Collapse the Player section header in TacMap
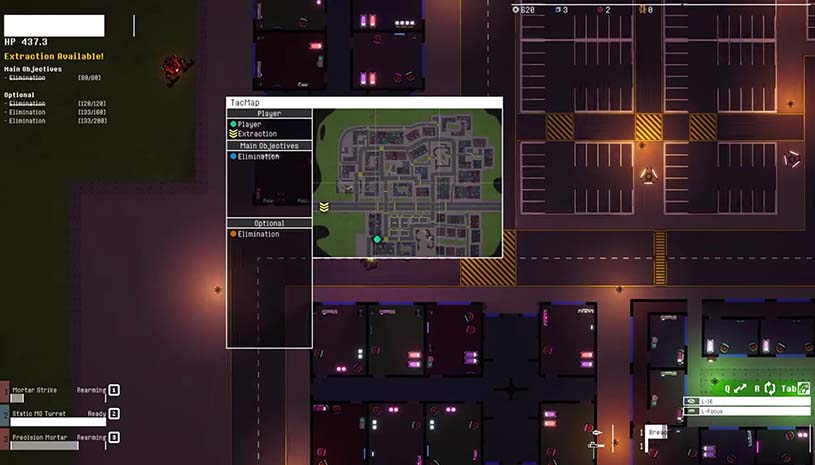The height and width of the screenshot is (465, 815). pos(269,114)
